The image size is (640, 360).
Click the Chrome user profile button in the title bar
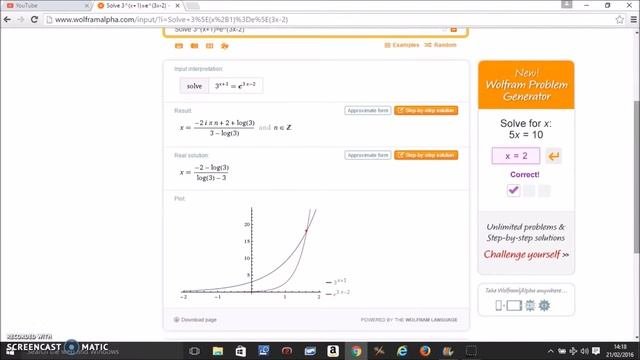[567, 4]
